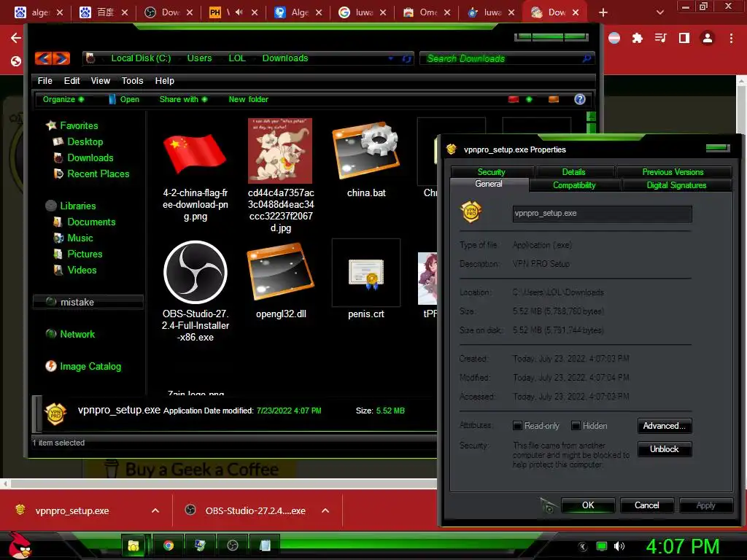Click the New folder button
This screenshot has width=747, height=560.
pyautogui.click(x=248, y=99)
